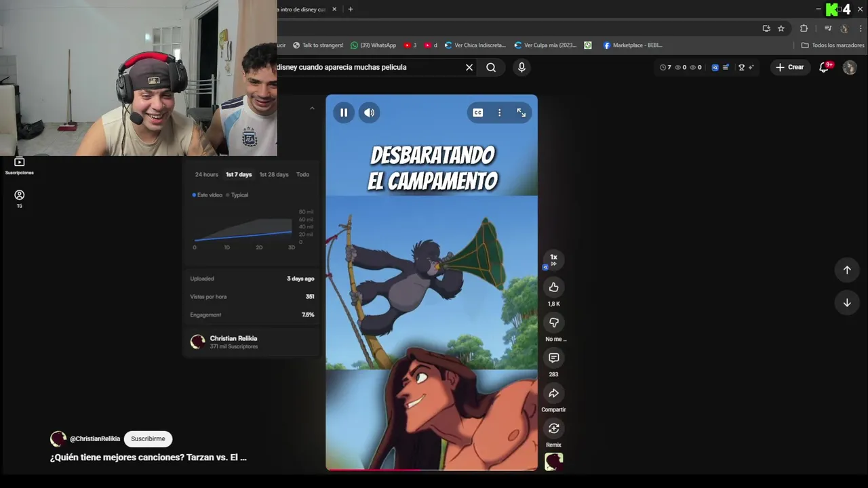Image resolution: width=868 pixels, height=488 pixels.
Task: Select the 1st 7 days stats tab
Action: pyautogui.click(x=239, y=174)
